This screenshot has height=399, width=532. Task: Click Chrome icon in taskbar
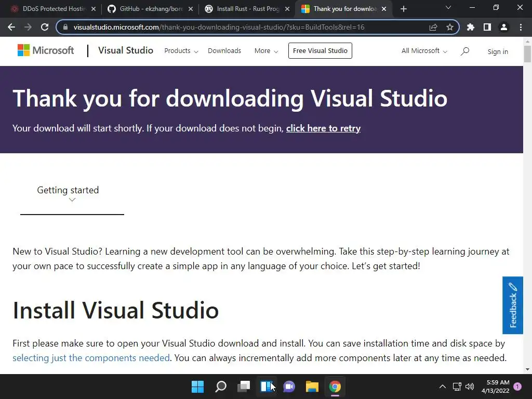point(335,387)
